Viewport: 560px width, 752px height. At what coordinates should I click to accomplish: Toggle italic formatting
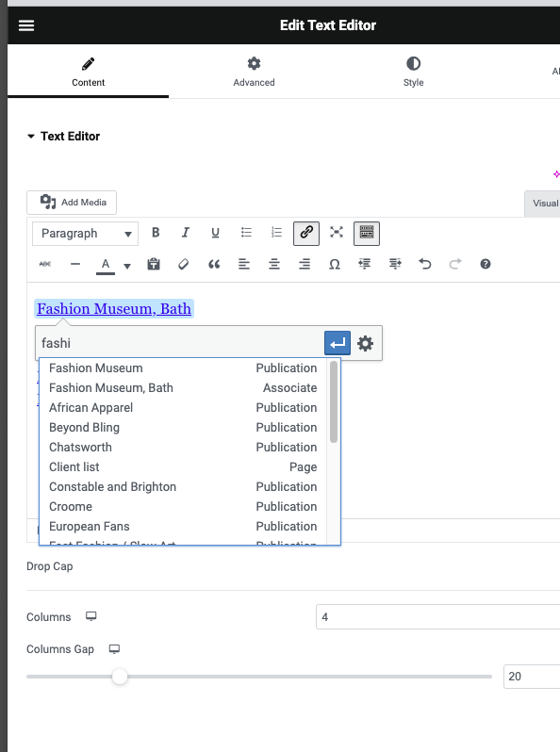[x=185, y=233]
